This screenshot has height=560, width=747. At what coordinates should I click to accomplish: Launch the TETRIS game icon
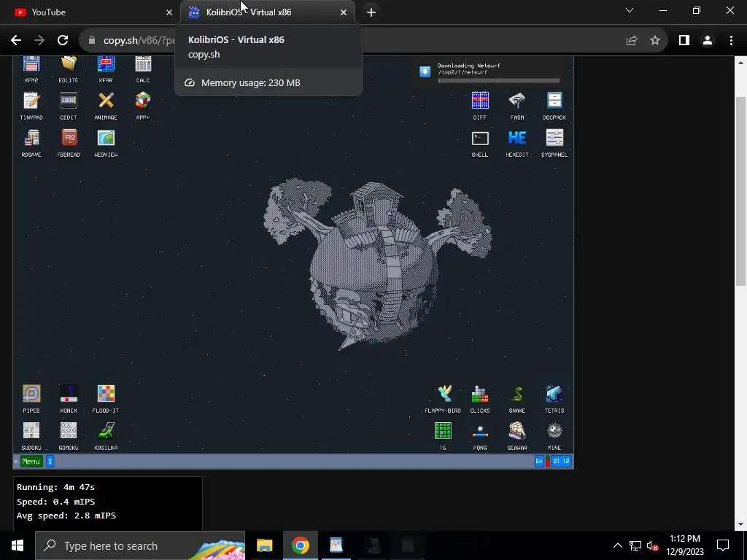pos(554,399)
